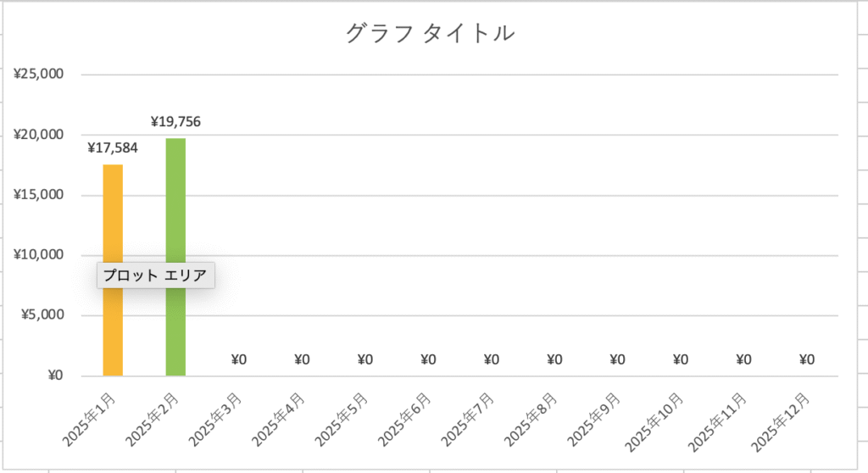Select the 2025年11月 category label
Screen dimensions: 868x473
(717, 422)
